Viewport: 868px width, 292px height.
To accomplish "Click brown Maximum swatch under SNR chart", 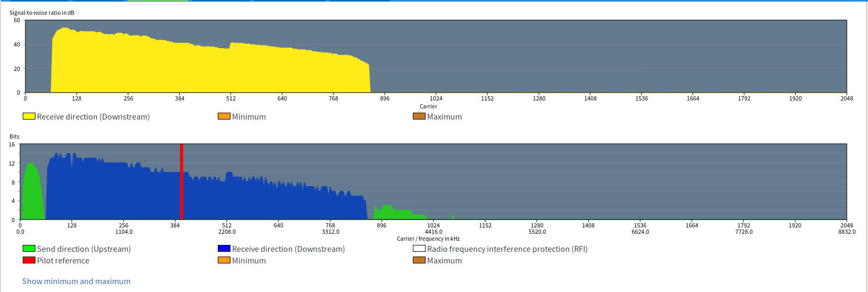I will (x=419, y=116).
